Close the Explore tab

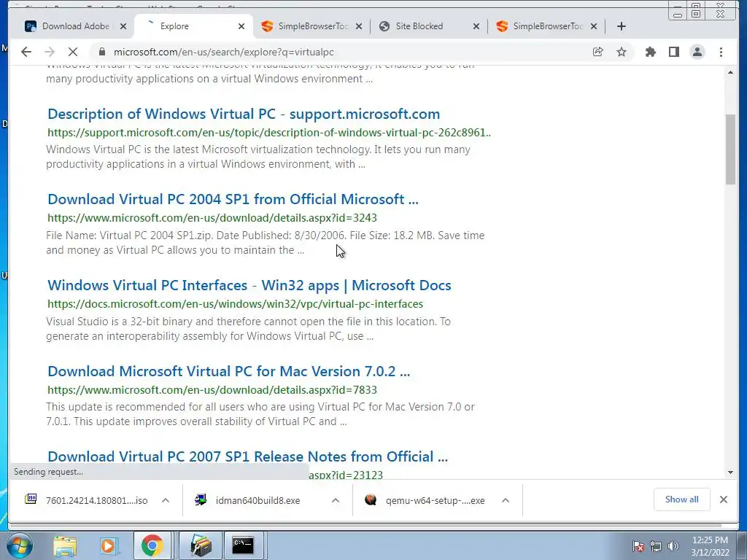241,26
